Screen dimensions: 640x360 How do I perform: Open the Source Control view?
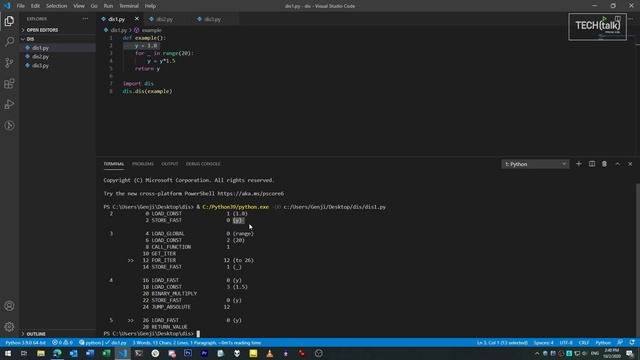tap(9, 62)
